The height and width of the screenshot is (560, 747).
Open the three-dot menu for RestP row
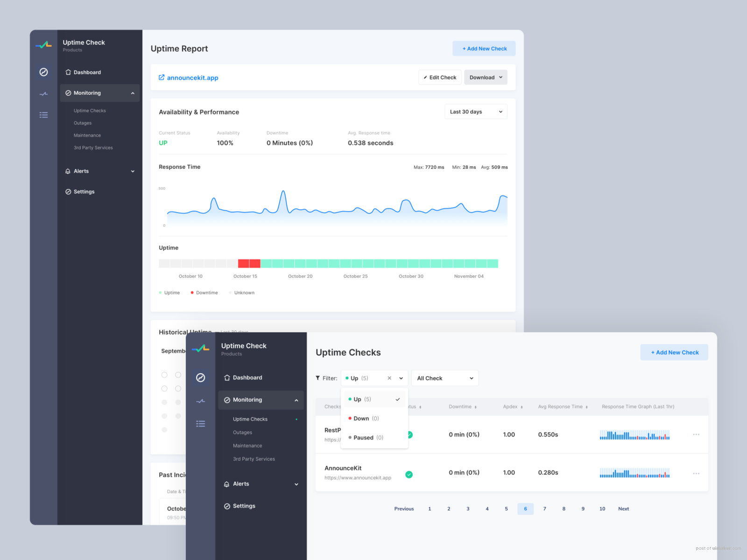click(x=696, y=434)
